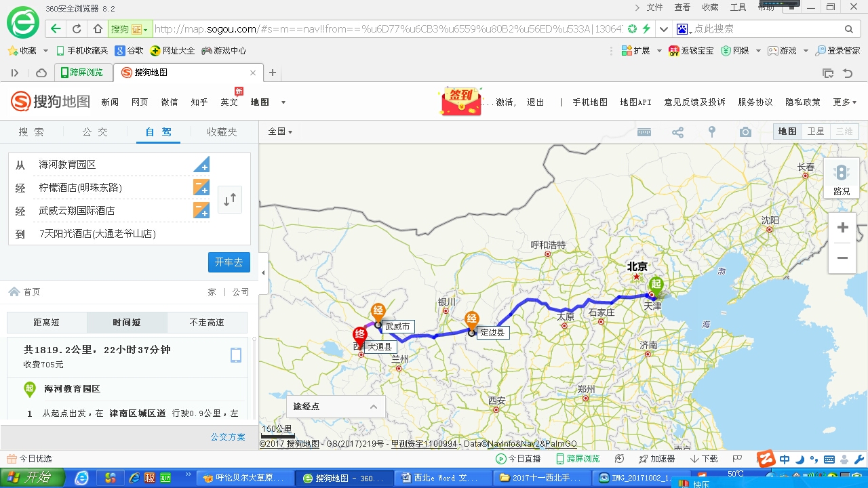The image size is (868, 488).
Task: Collapse the left sidebar with arrow handle
Action: (263, 272)
